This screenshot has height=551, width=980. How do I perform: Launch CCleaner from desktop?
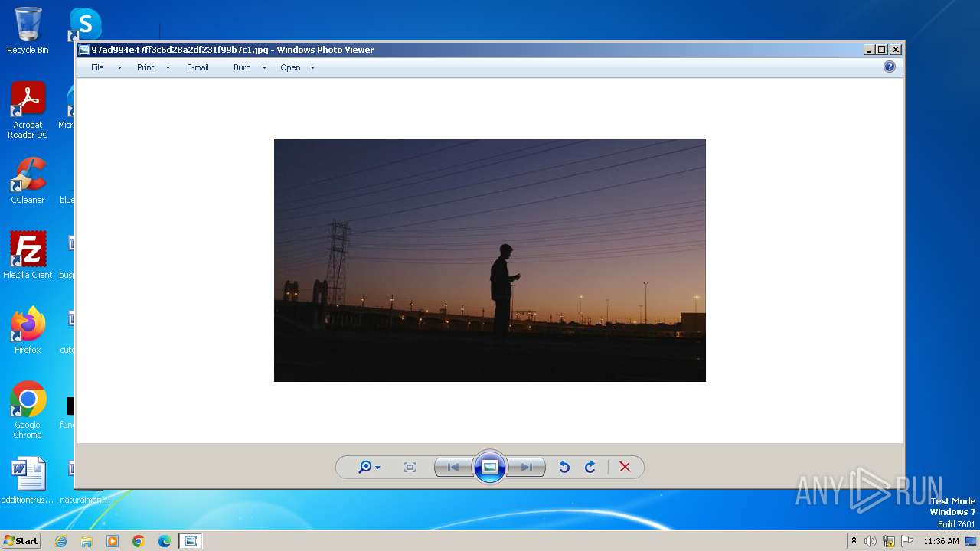click(28, 181)
